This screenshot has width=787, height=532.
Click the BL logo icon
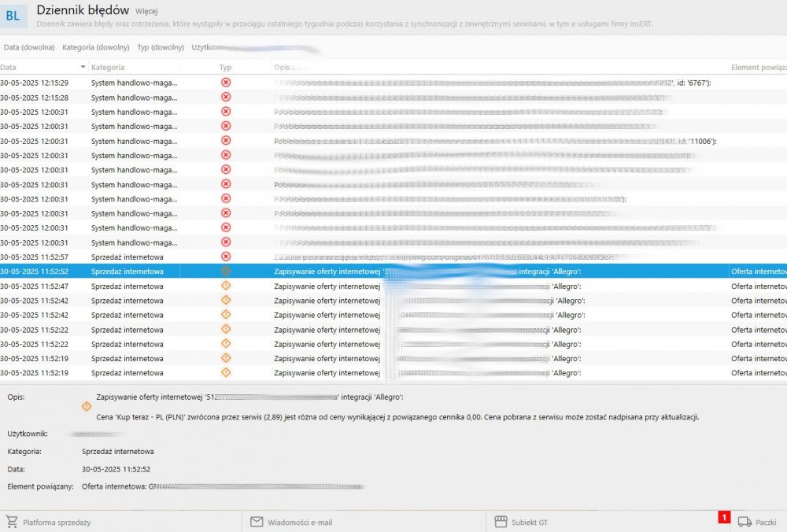click(x=13, y=15)
